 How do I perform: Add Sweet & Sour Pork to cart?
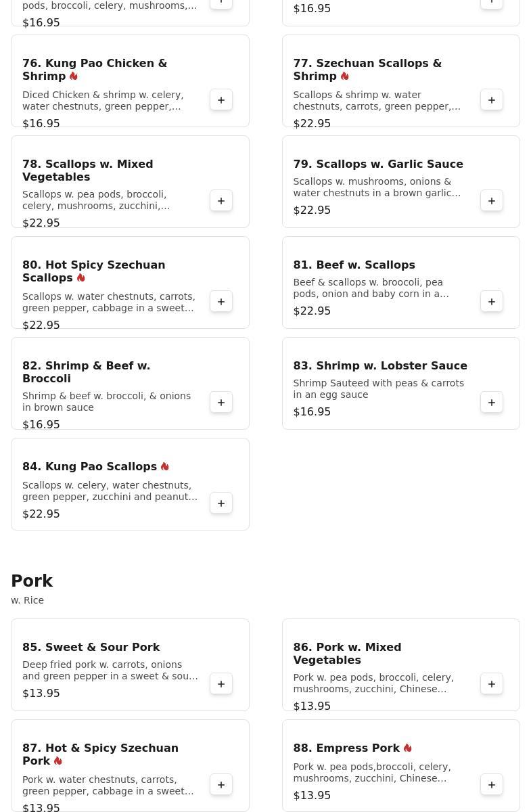(221, 684)
